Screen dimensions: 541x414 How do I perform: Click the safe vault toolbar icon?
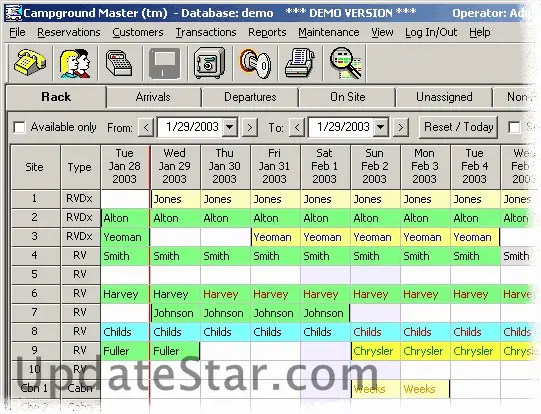pyautogui.click(x=209, y=63)
